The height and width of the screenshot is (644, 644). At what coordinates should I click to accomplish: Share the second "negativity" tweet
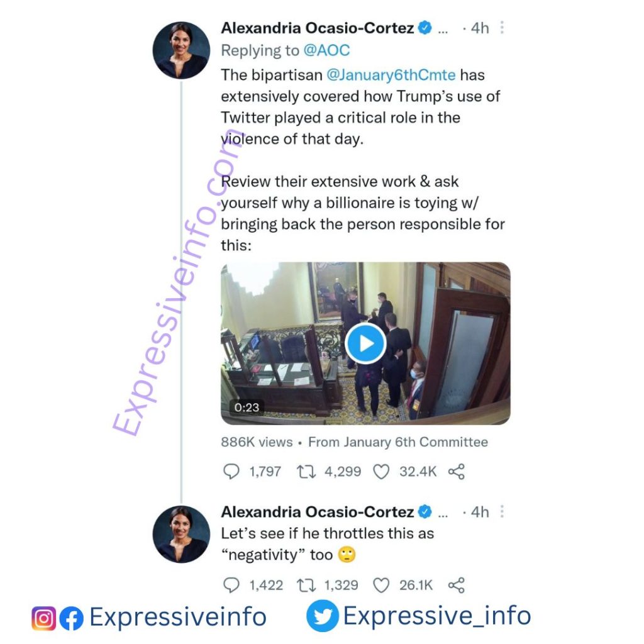(x=457, y=586)
